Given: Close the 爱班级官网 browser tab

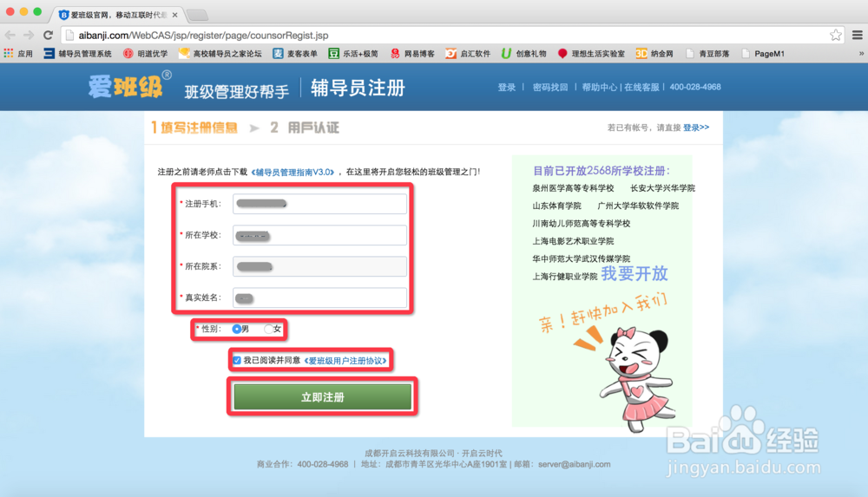Looking at the screenshot, I should (175, 15).
